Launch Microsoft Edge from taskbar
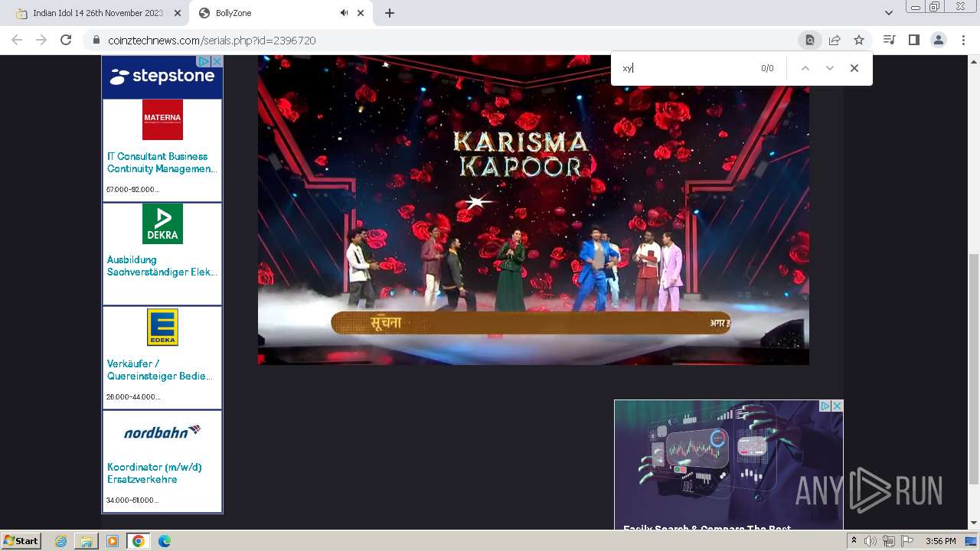This screenshot has width=980, height=551. pyautogui.click(x=164, y=541)
